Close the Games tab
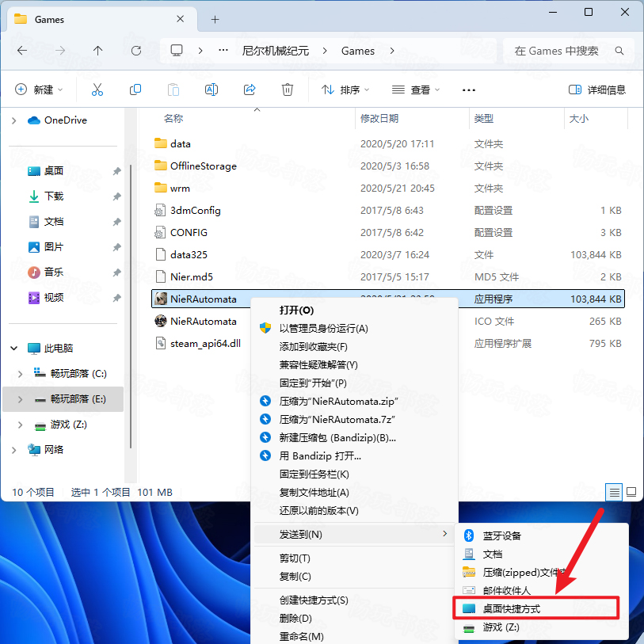This screenshot has height=644, width=644. 180,19
